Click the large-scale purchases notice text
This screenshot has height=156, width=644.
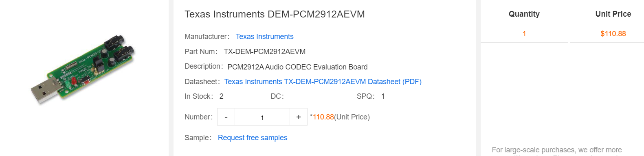(x=556, y=151)
